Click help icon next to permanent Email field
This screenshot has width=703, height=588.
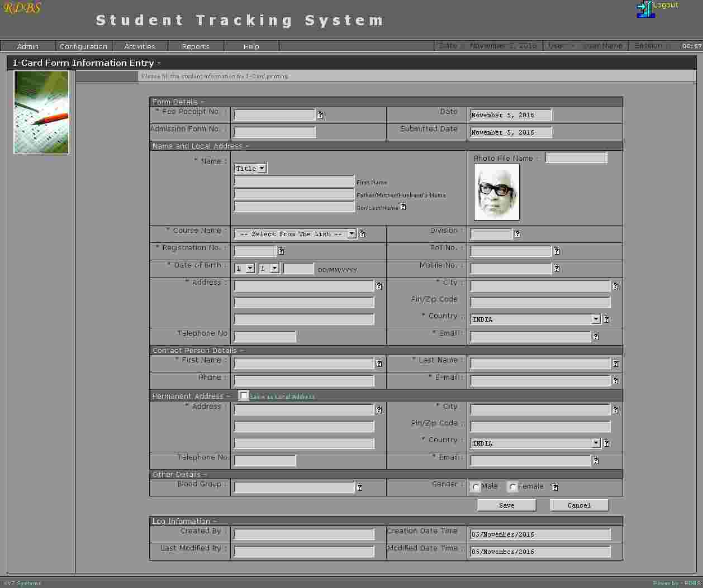(x=596, y=461)
